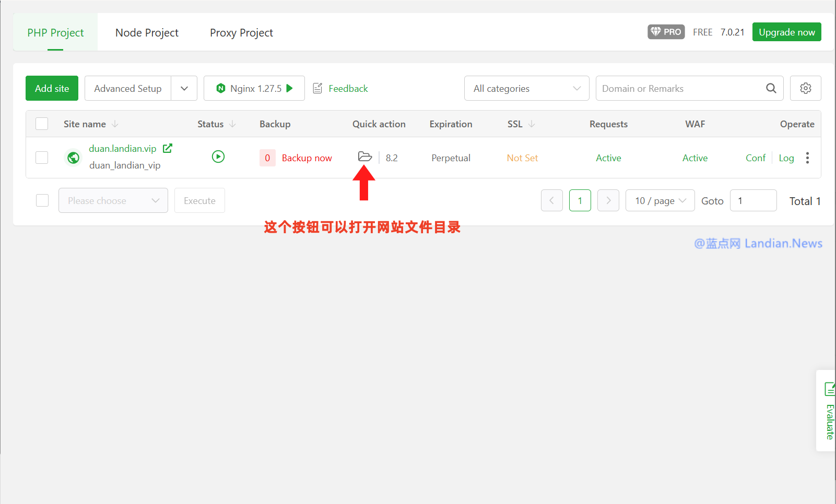Screen dimensions: 836x504
Task: Click the Upgrade now button
Action: tap(786, 32)
